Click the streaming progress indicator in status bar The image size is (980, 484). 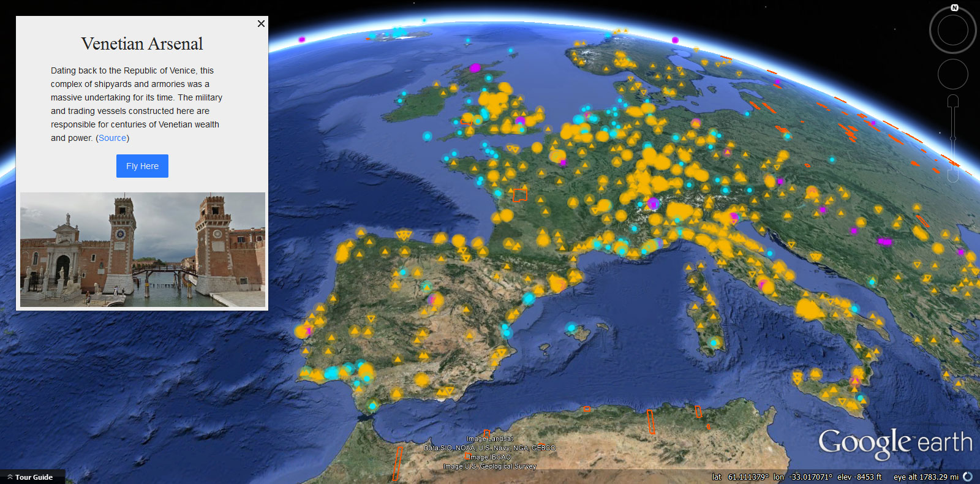tap(968, 477)
